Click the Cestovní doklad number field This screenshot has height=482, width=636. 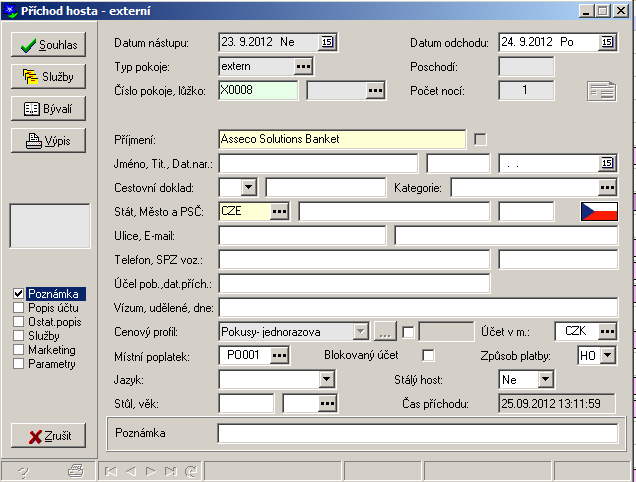coord(326,187)
